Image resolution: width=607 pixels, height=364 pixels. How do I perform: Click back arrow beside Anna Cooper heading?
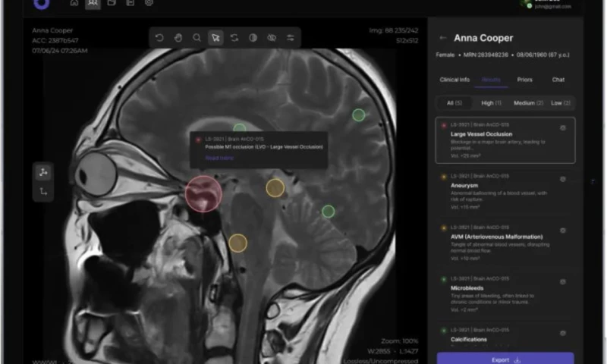tap(443, 37)
